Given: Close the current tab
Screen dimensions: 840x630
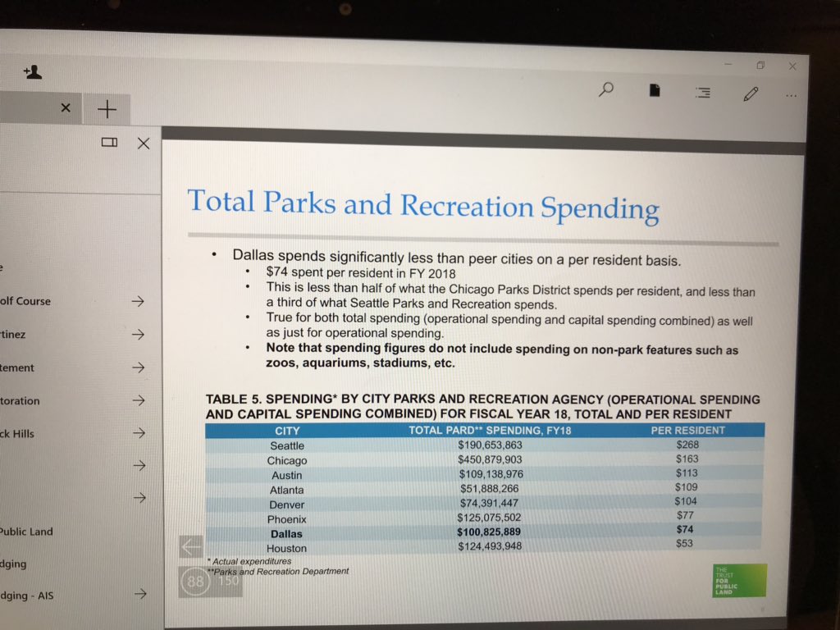Looking at the screenshot, I should click(66, 107).
